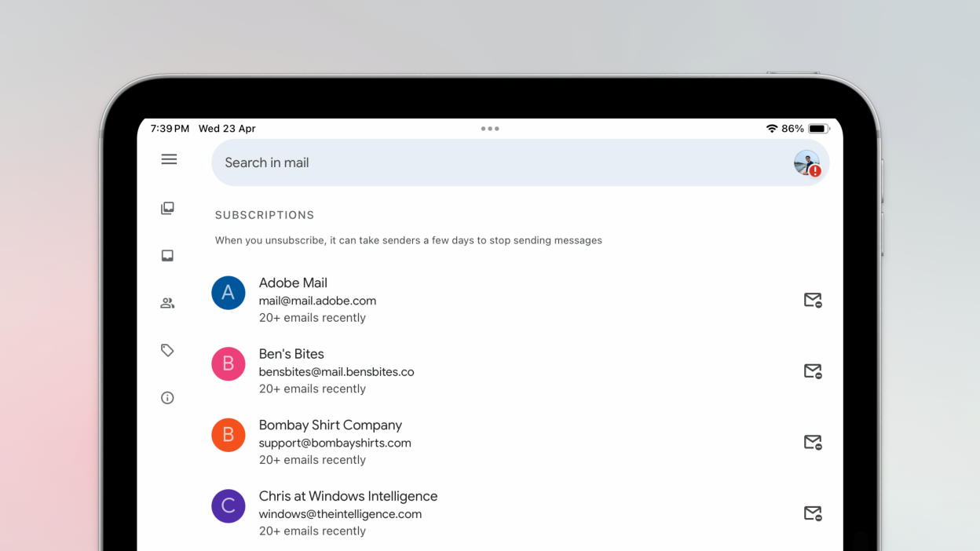Image resolution: width=980 pixels, height=551 pixels.
Task: Click the tag label icon in sidebar
Action: point(167,350)
